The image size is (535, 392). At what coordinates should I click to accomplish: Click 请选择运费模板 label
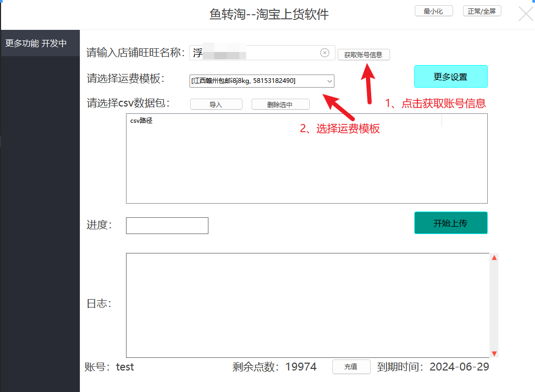[125, 79]
